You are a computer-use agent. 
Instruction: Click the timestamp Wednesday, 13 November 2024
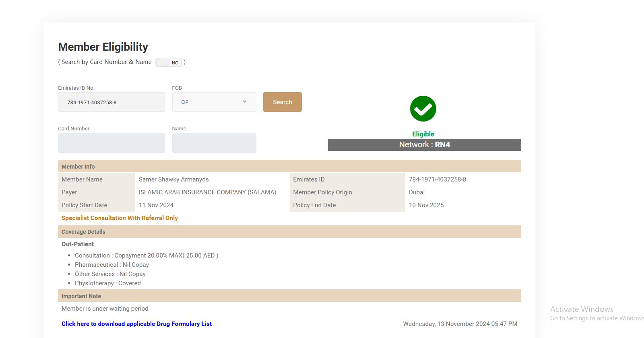[460, 324]
